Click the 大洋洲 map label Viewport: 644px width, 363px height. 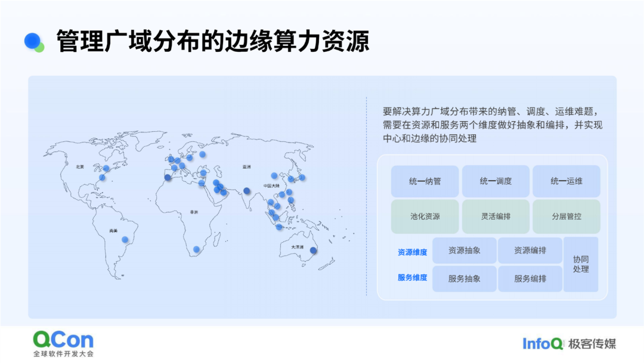[x=298, y=247]
